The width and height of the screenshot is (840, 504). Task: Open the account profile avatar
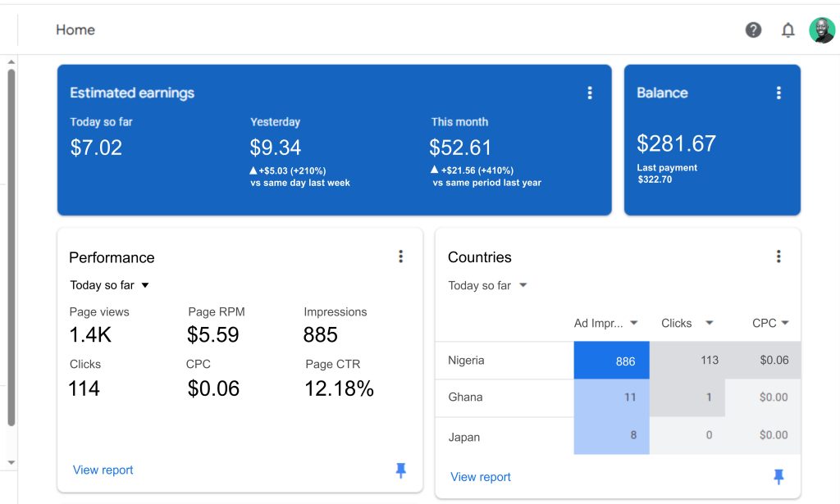point(821,30)
